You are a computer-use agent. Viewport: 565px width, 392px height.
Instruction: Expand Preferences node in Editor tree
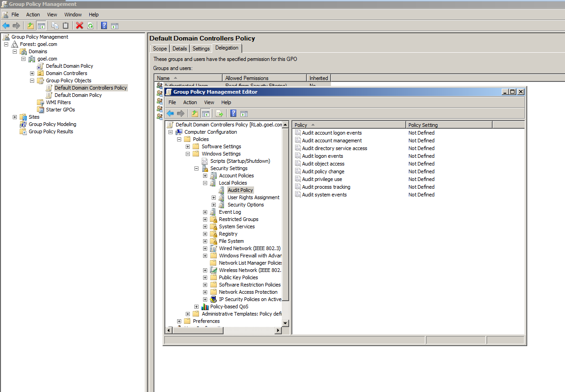[179, 321]
